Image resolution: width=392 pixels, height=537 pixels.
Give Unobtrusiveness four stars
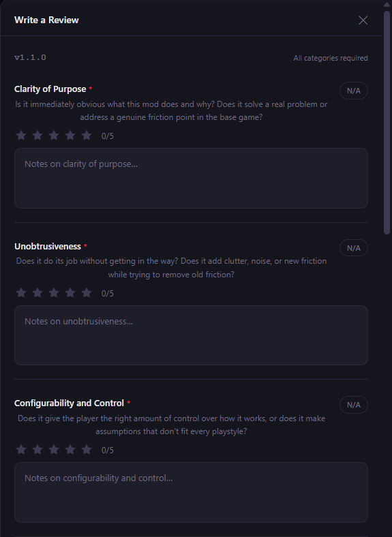pyautogui.click(x=70, y=293)
